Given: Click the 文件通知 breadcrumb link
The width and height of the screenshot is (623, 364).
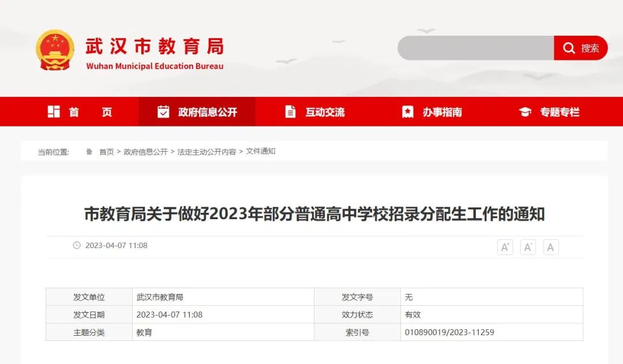Looking at the screenshot, I should coord(262,151).
